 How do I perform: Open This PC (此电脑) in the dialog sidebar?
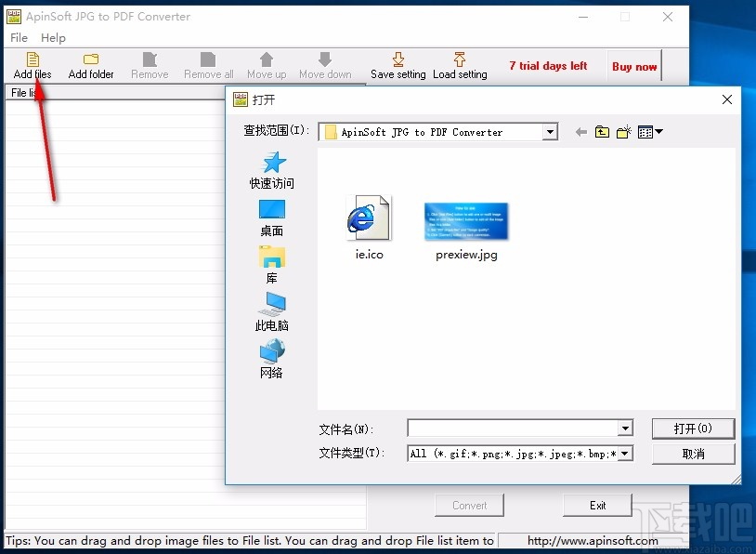(270, 310)
